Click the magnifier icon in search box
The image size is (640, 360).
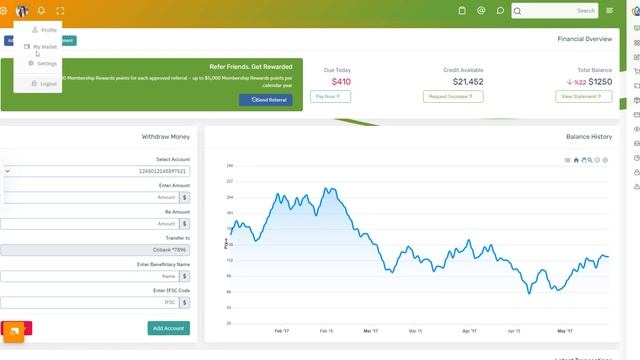click(518, 11)
